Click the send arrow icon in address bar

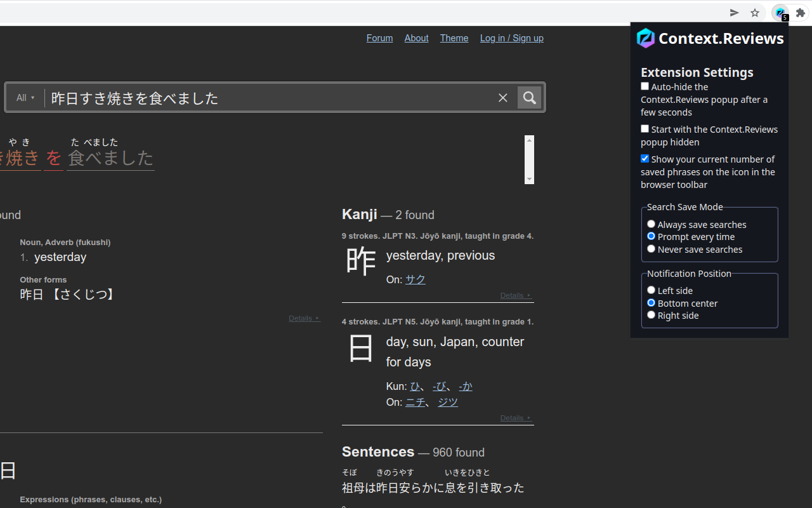[x=735, y=13]
